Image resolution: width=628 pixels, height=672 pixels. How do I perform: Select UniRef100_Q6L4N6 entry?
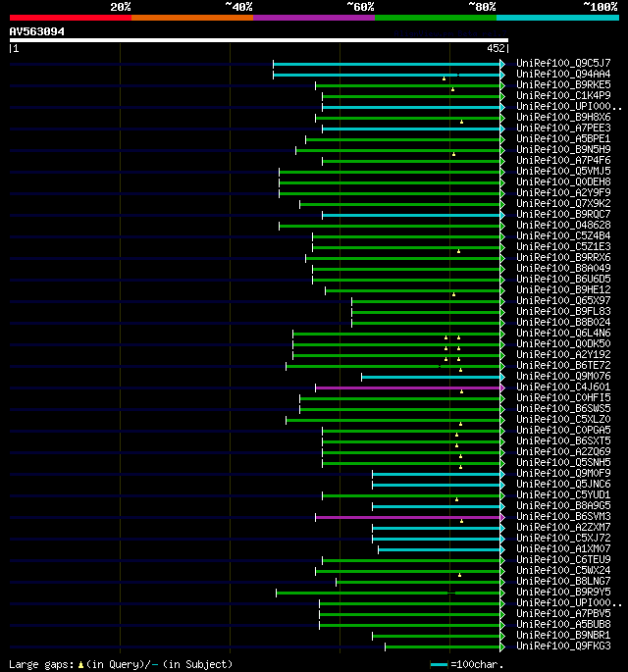coord(563,333)
